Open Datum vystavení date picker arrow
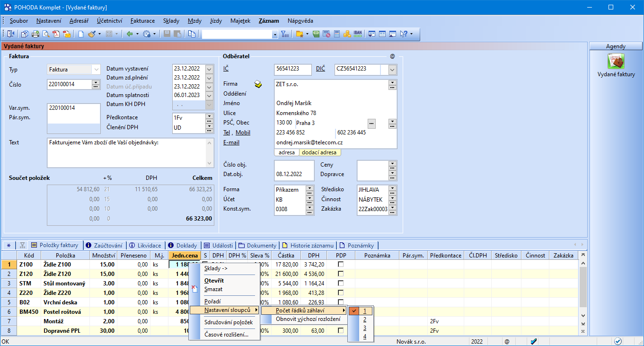Image resolution: width=644 pixels, height=346 pixels. (210, 69)
